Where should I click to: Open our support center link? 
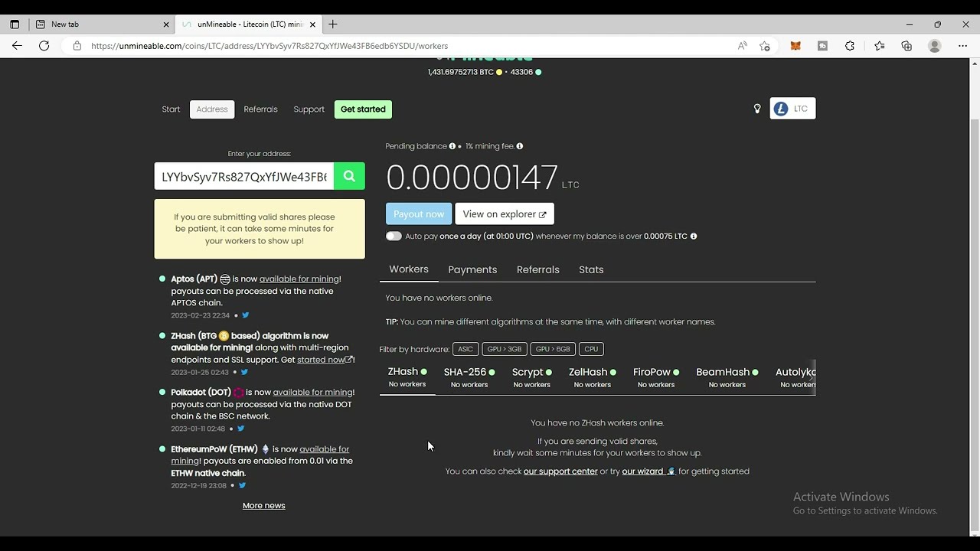[x=560, y=471]
